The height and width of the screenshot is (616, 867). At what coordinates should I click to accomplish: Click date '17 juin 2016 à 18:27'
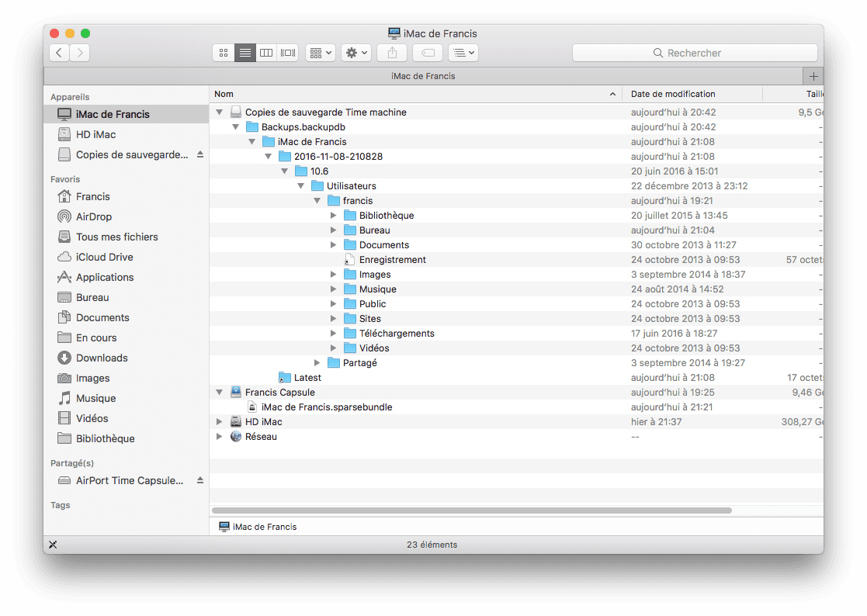coord(674,333)
